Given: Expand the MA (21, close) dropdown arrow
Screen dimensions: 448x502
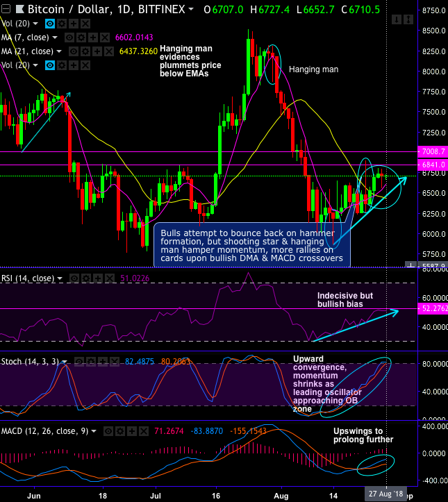Looking at the screenshot, I should coord(59,51).
